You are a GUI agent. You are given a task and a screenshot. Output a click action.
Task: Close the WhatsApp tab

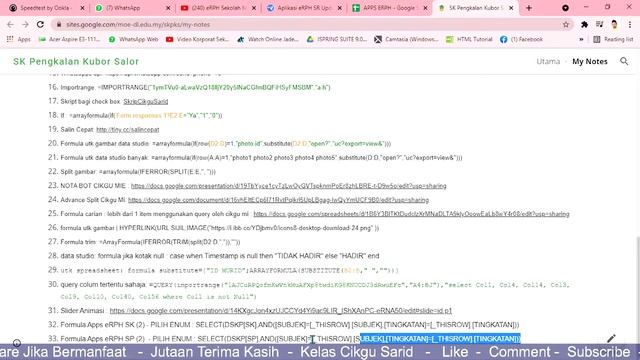pyautogui.click(x=168, y=8)
